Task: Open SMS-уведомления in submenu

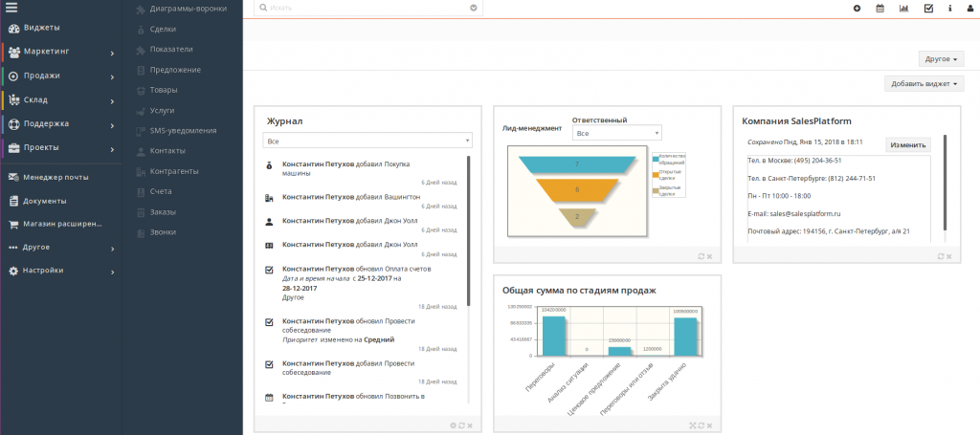Action: coord(183,130)
